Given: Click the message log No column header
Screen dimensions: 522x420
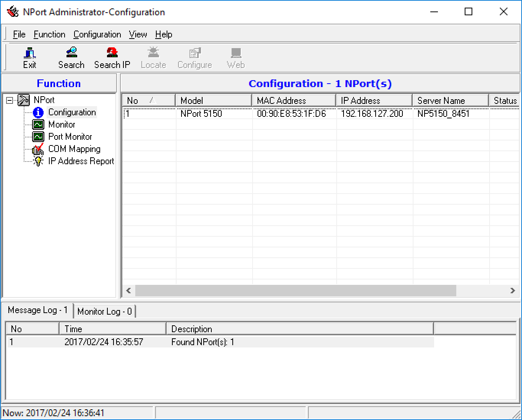Looking at the screenshot, I should click(32, 329).
